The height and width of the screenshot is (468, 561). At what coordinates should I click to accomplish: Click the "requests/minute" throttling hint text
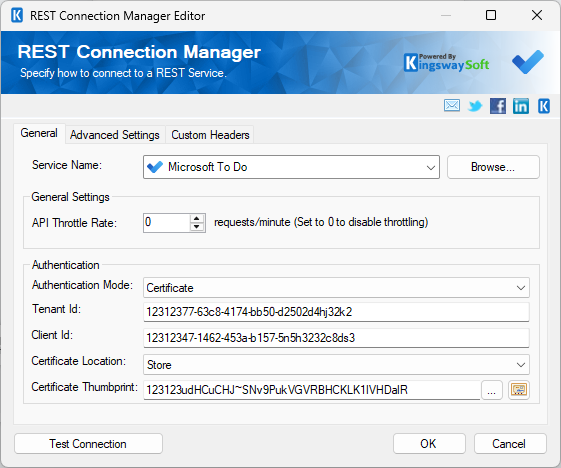click(321, 222)
